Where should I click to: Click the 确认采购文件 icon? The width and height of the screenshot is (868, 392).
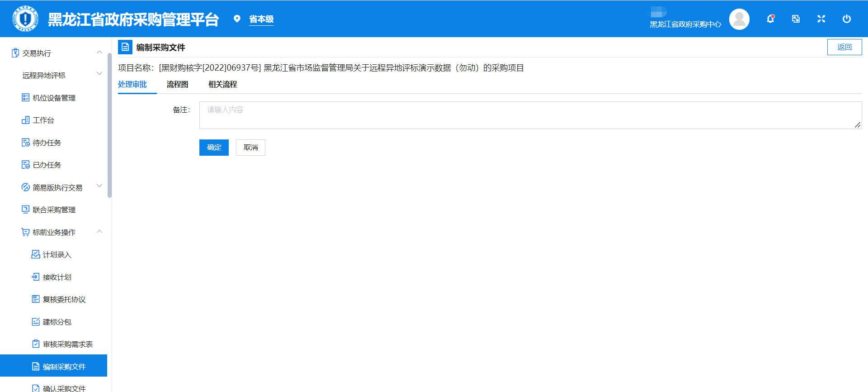pyautogui.click(x=36, y=388)
